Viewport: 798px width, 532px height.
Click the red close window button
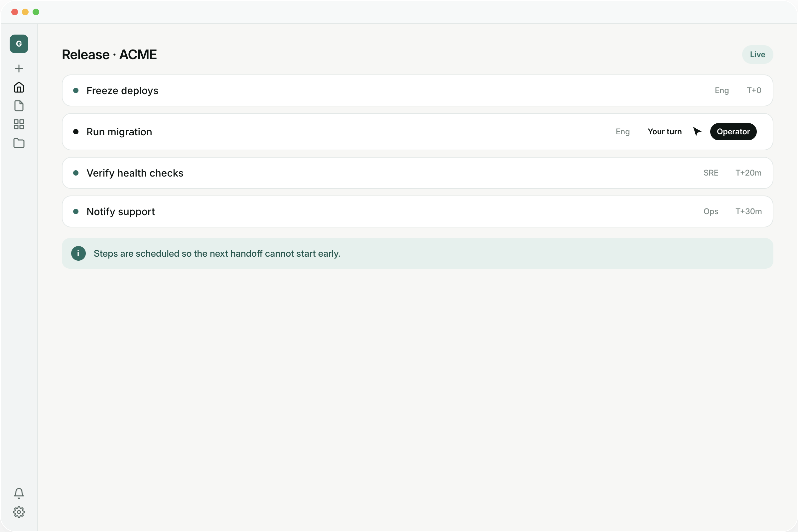click(15, 12)
